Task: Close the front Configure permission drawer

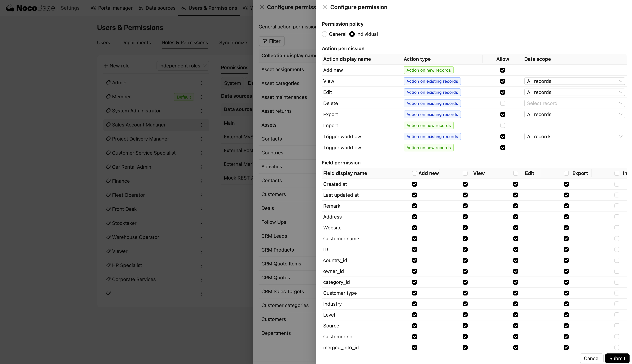Action: click(325, 7)
